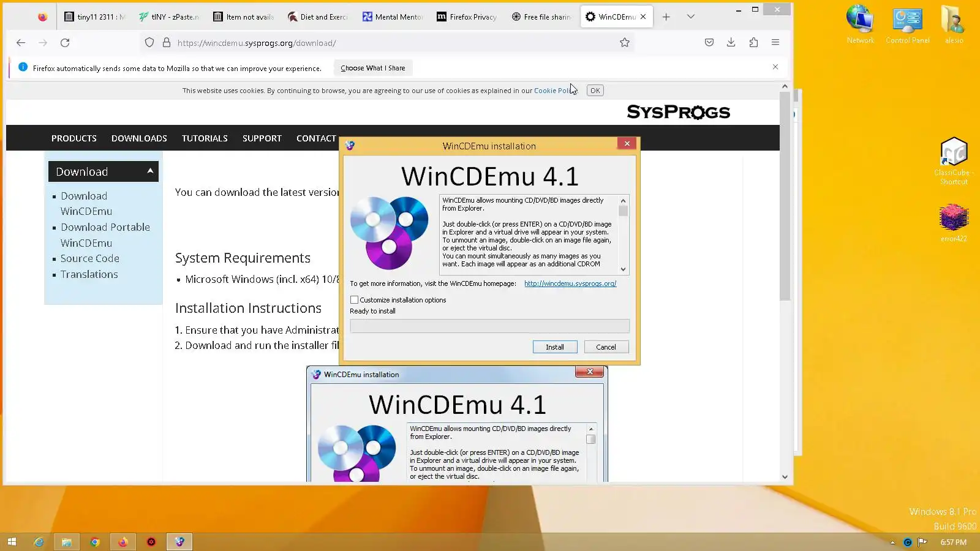Dismiss the Firefox data sharing notification bar
The width and height of the screenshot is (980, 551).
coord(775,67)
